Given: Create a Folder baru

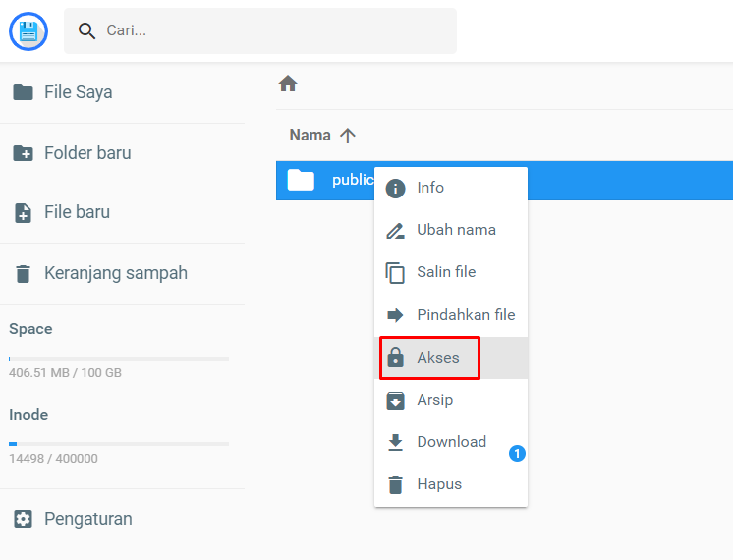Looking at the screenshot, I should 86,153.
